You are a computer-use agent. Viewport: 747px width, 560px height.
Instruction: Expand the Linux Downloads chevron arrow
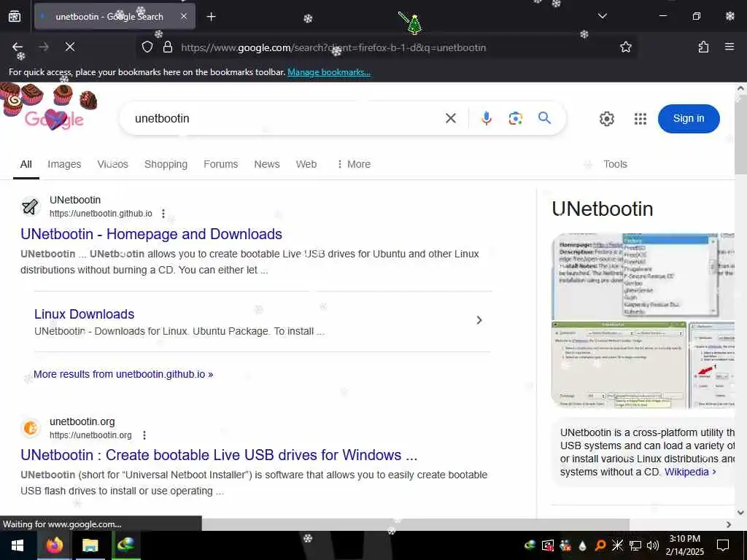click(x=479, y=320)
